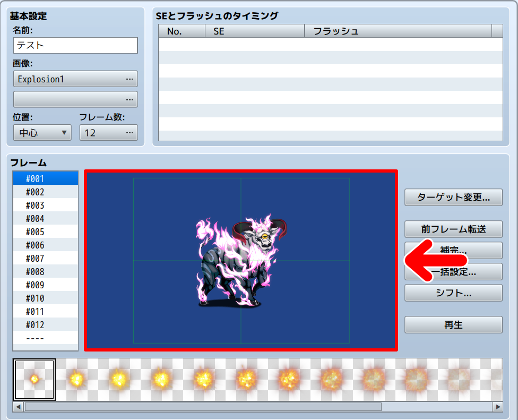Select frame #004 in the frame list
The height and width of the screenshot is (420, 518).
(46, 218)
